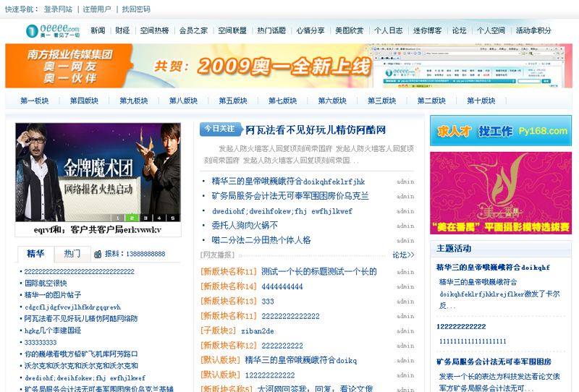This screenshot has height=392, width=579.
Task: Click the [新版块名称13] category tag
Action: pyautogui.click(x=229, y=301)
